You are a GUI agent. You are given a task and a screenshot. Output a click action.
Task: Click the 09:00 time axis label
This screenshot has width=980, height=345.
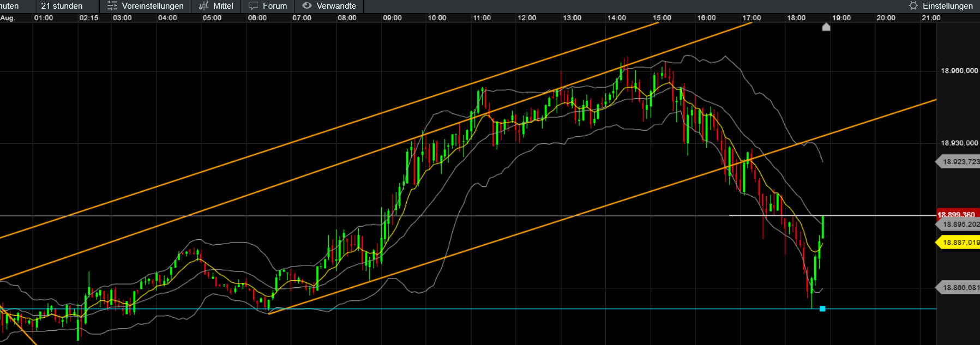coord(392,18)
